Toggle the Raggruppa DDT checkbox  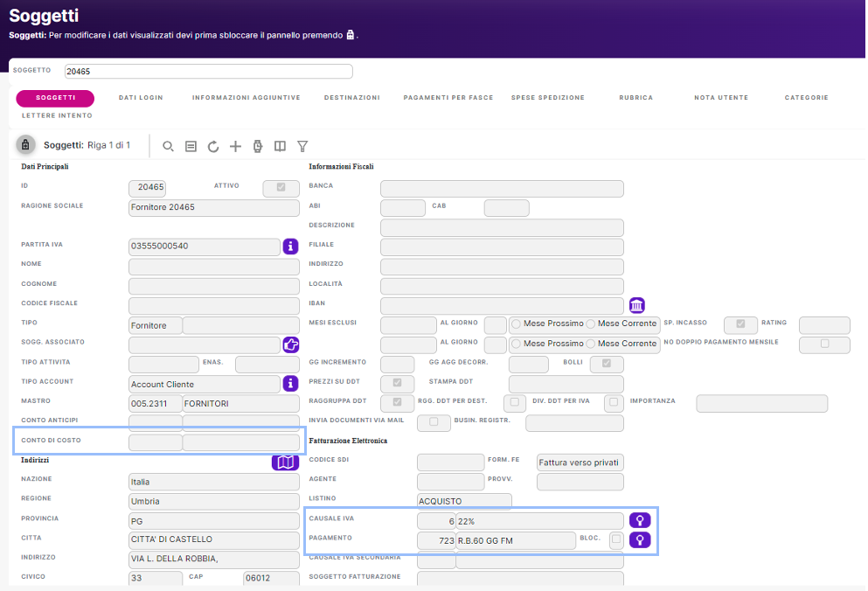coord(397,402)
